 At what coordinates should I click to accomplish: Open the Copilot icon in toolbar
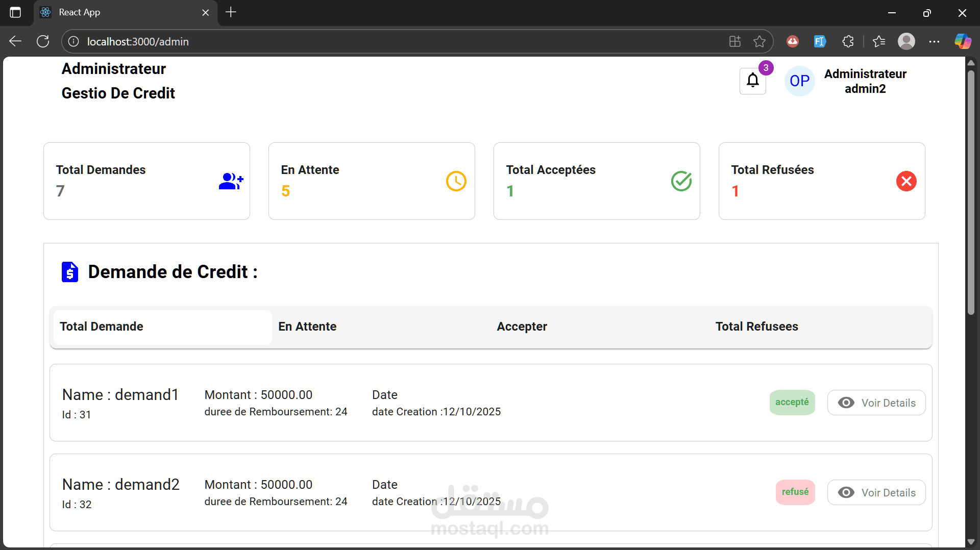(963, 41)
